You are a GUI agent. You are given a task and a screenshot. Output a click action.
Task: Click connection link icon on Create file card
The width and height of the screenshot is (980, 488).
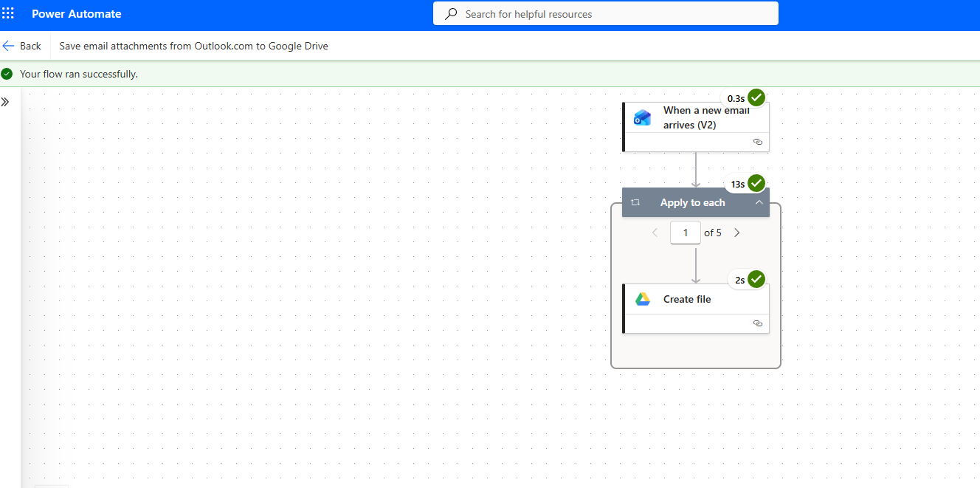(757, 323)
